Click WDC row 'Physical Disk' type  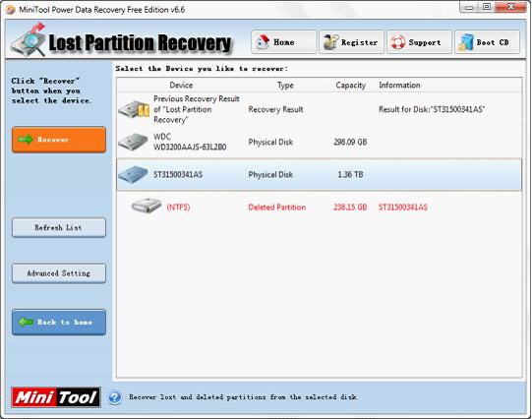[270, 142]
